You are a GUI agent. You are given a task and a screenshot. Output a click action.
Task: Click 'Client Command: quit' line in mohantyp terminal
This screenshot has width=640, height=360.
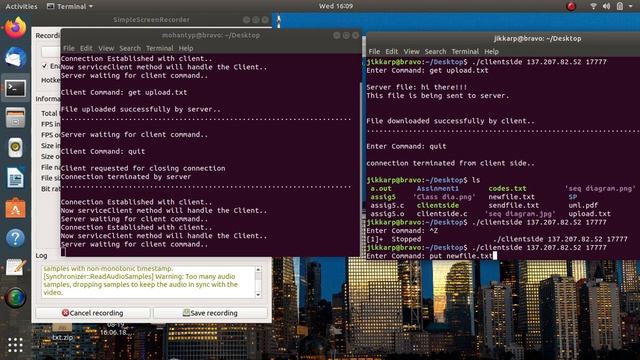pos(103,151)
